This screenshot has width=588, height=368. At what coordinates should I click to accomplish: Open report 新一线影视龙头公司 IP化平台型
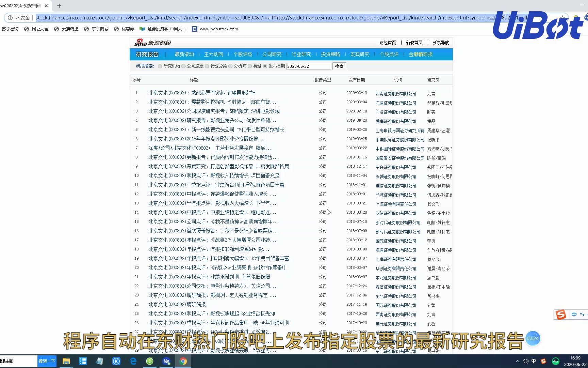pyautogui.click(x=216, y=129)
